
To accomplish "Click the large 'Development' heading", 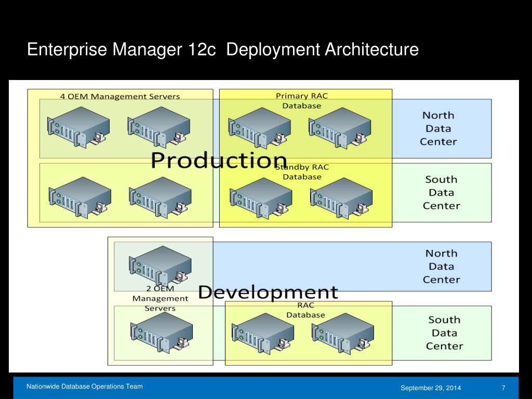I will tap(268, 292).
